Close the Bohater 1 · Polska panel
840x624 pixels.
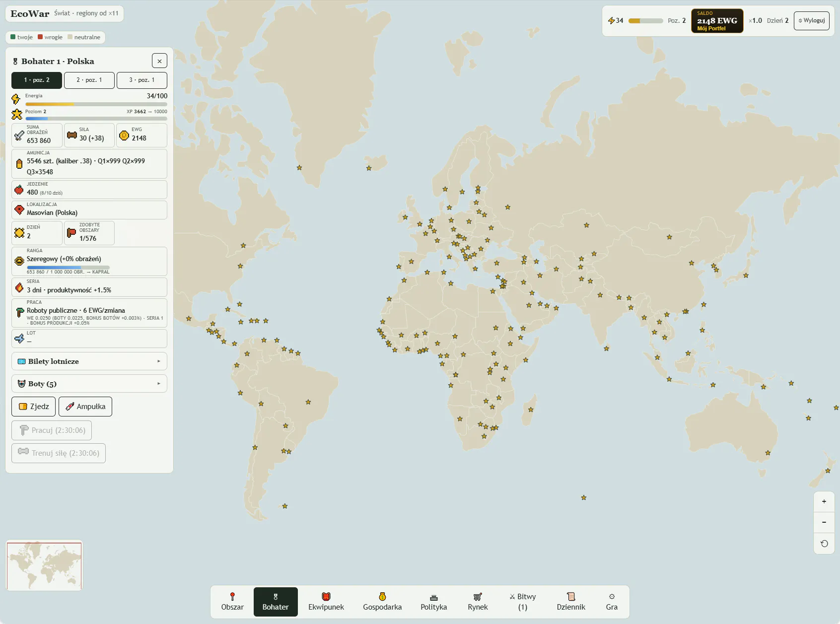(159, 61)
